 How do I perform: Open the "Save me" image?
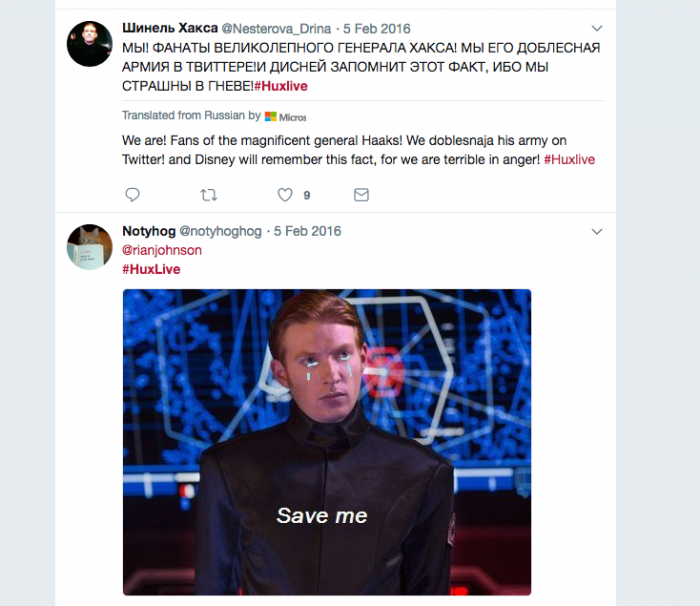326,442
